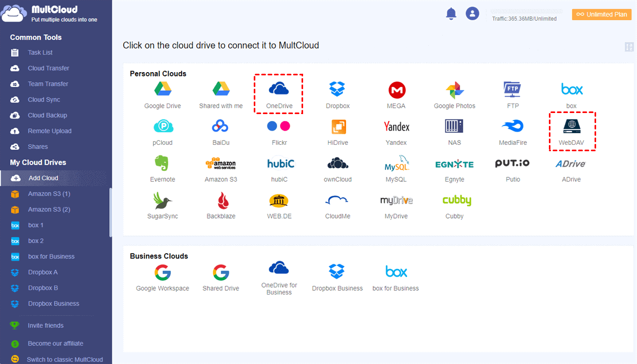Connect the Google Drive cloud
The height and width of the screenshot is (364, 637).
[162, 89]
